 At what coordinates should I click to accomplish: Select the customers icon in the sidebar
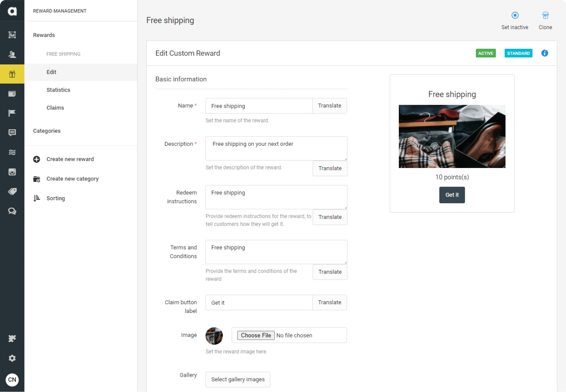[12, 54]
